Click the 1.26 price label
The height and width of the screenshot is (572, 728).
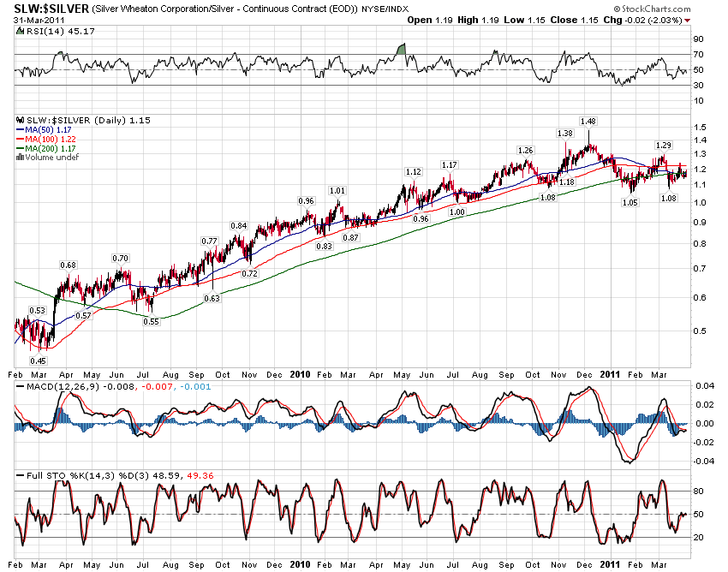pyautogui.click(x=526, y=151)
